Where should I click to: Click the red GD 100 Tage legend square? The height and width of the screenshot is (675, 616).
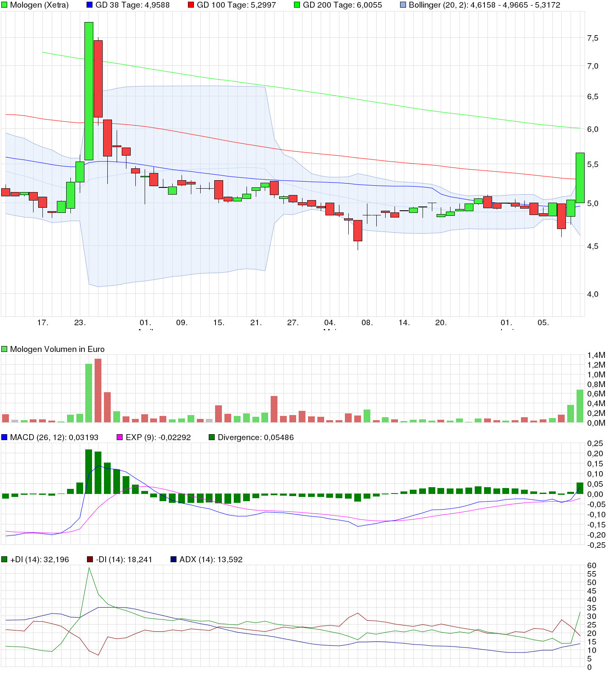pyautogui.click(x=191, y=5)
